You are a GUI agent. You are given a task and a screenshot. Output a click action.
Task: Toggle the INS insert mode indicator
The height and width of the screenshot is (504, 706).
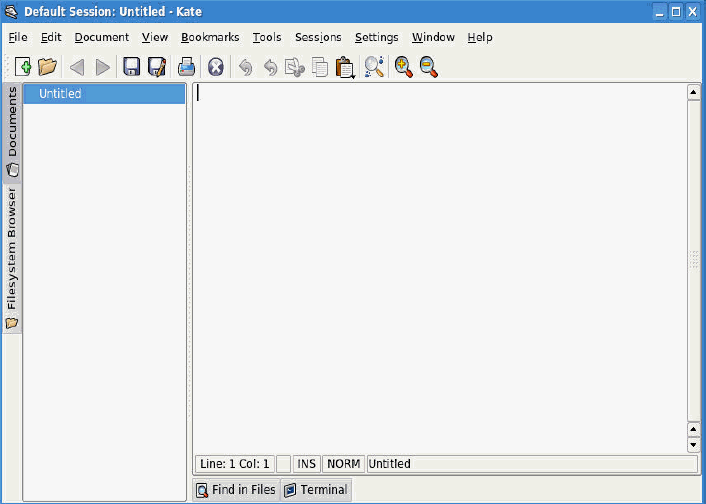point(307,464)
